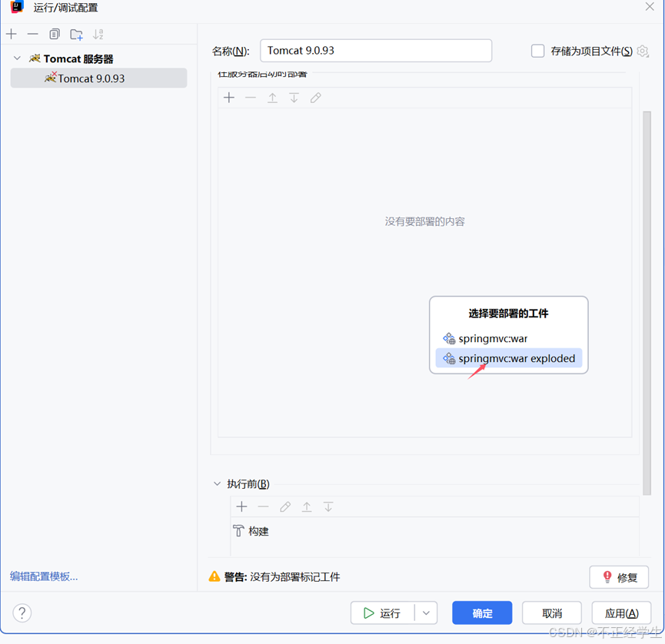
Task: Click the Tomcat 服务器 group label
Action: click(x=78, y=59)
